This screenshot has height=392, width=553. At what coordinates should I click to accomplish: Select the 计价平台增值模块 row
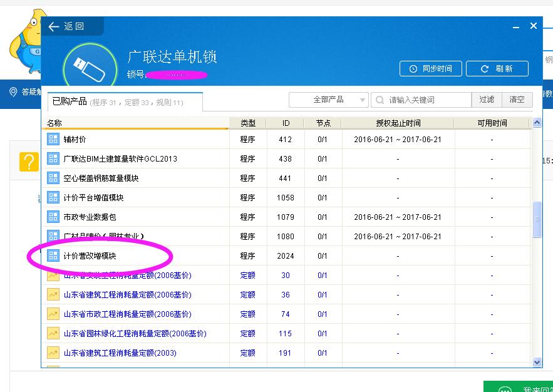coord(286,197)
